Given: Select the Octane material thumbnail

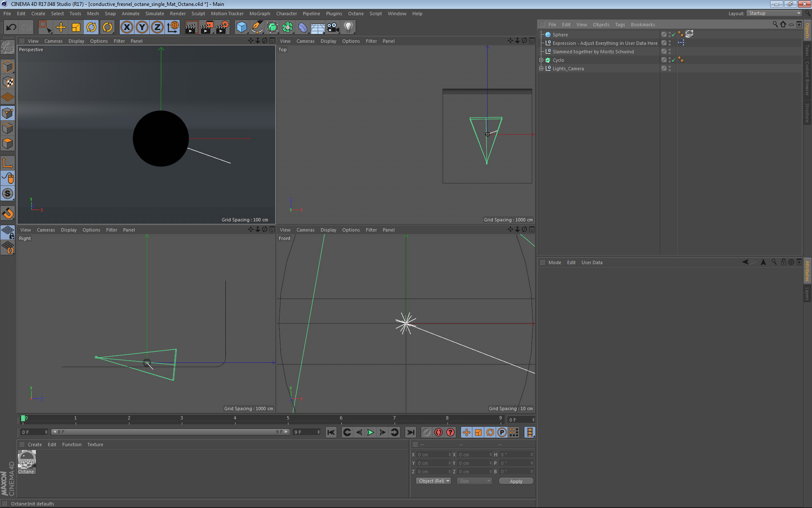Looking at the screenshot, I should (x=27, y=459).
